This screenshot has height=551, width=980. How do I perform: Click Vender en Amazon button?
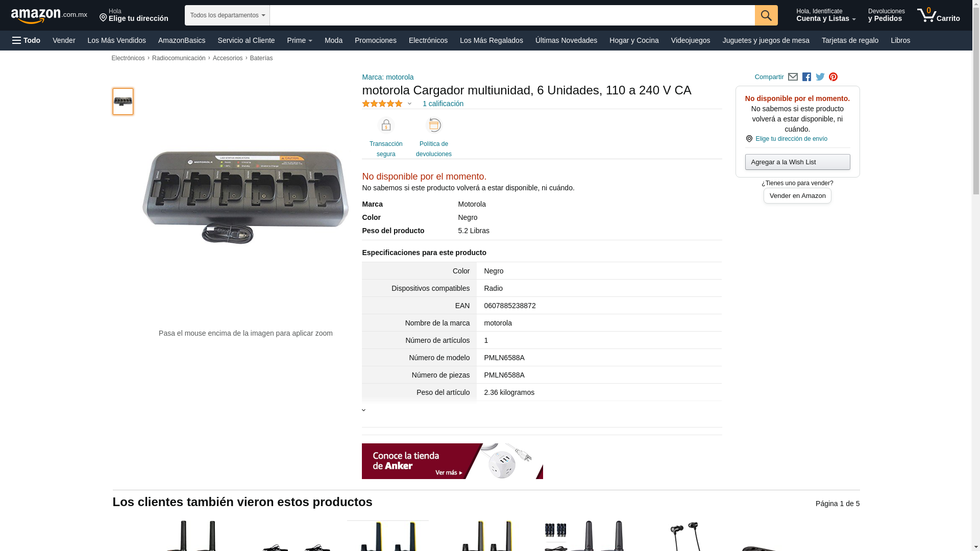click(797, 196)
